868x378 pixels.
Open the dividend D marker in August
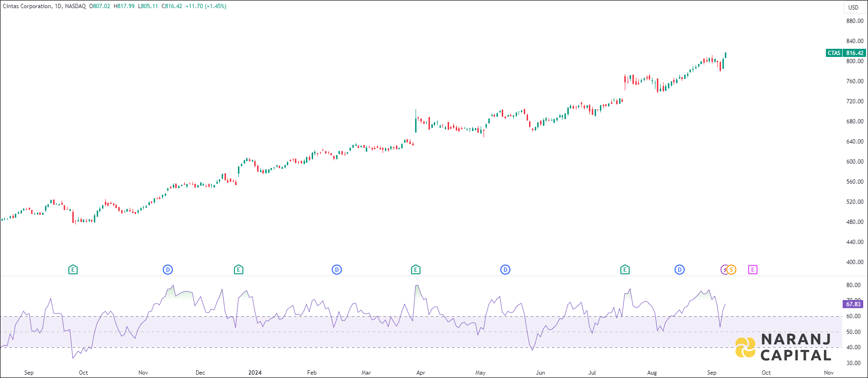[x=679, y=270]
